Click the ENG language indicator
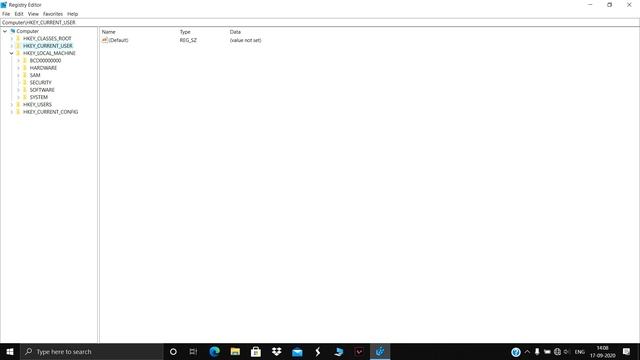The height and width of the screenshot is (360, 640). click(x=580, y=352)
